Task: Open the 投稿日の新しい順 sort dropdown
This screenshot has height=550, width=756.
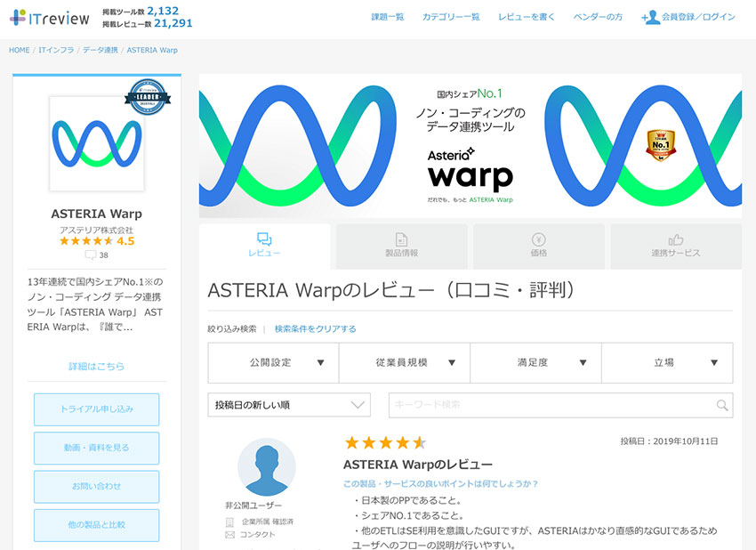Action: [x=289, y=405]
